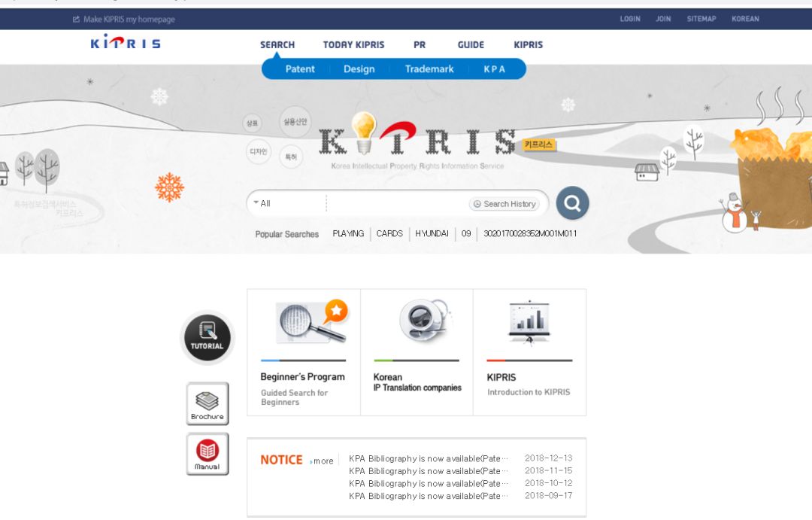
Task: Click the 키프리스 yellow label
Action: click(x=538, y=144)
